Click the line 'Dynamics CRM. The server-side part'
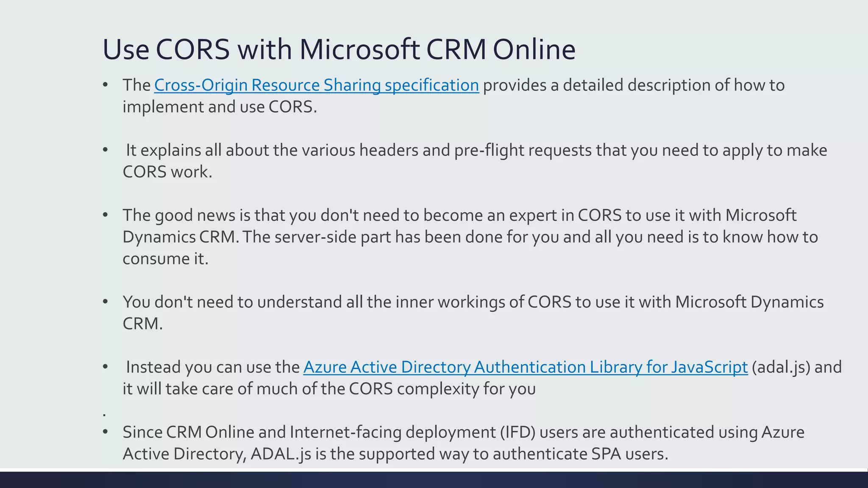 pyautogui.click(x=470, y=237)
